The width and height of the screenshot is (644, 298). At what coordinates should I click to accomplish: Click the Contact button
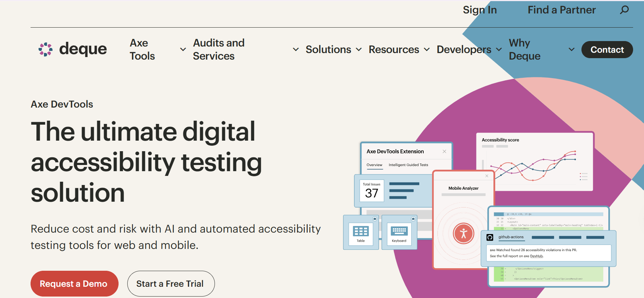pos(607,50)
